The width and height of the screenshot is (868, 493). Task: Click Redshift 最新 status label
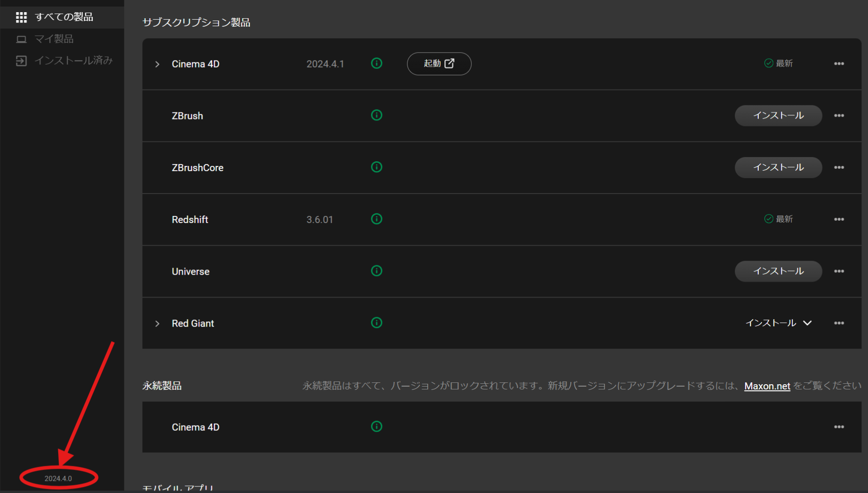pyautogui.click(x=778, y=219)
